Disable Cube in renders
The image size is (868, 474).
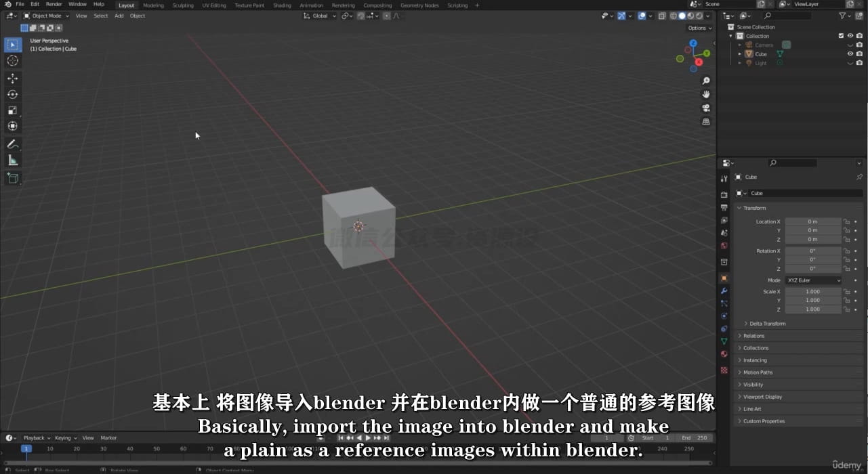859,54
